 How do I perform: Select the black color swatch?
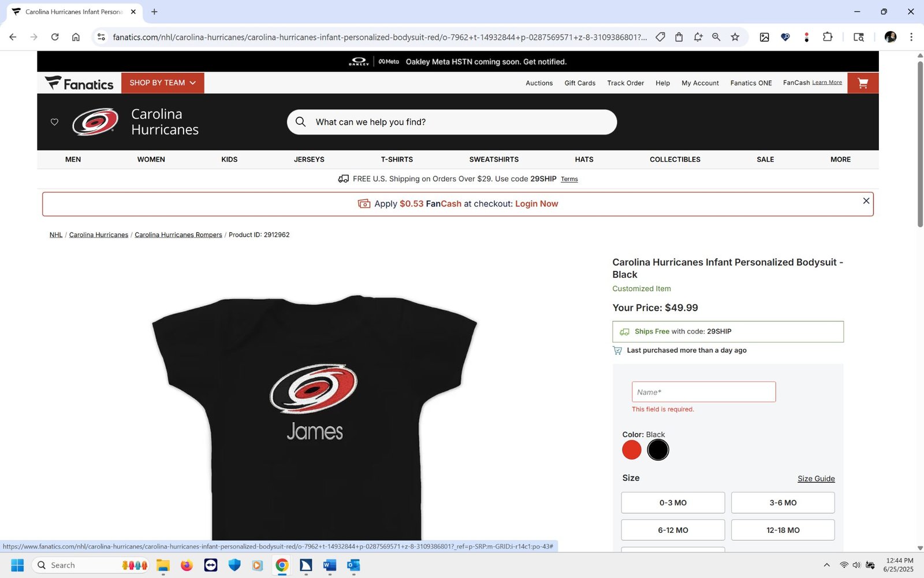(658, 450)
